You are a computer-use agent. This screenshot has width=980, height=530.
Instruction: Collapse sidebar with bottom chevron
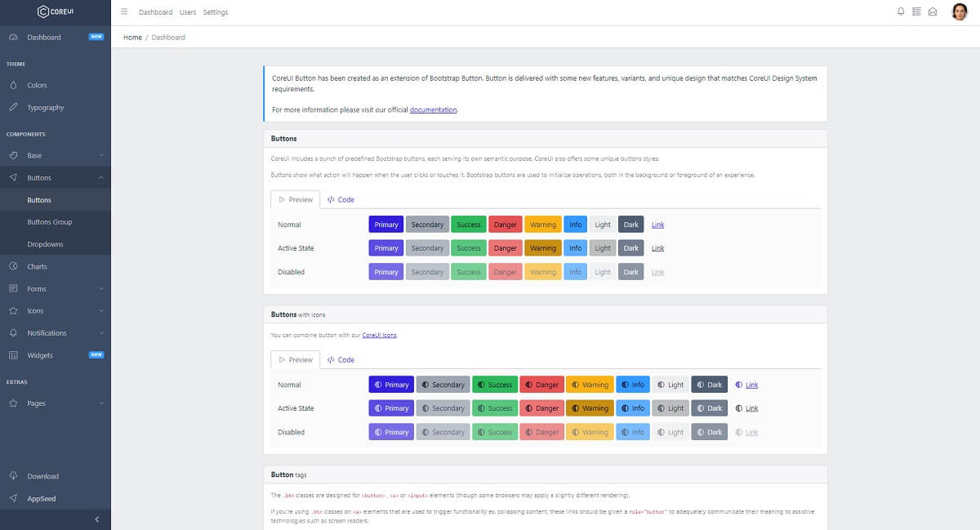point(97,519)
